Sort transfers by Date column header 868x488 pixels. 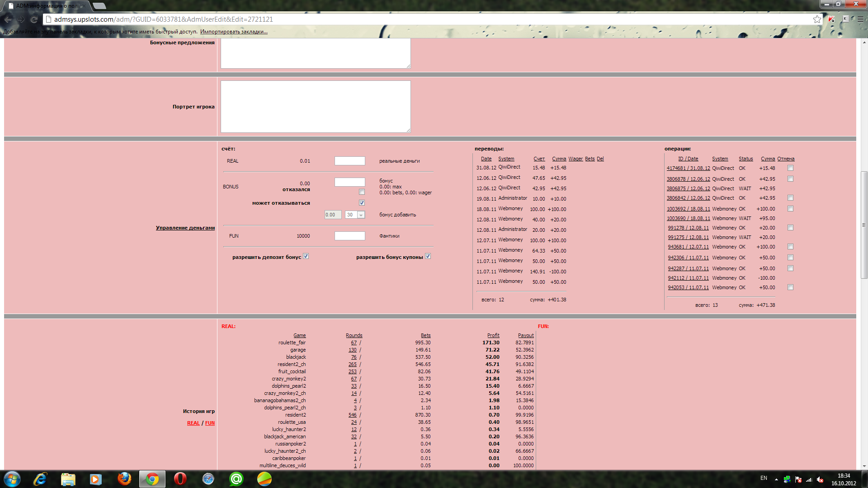pyautogui.click(x=486, y=159)
